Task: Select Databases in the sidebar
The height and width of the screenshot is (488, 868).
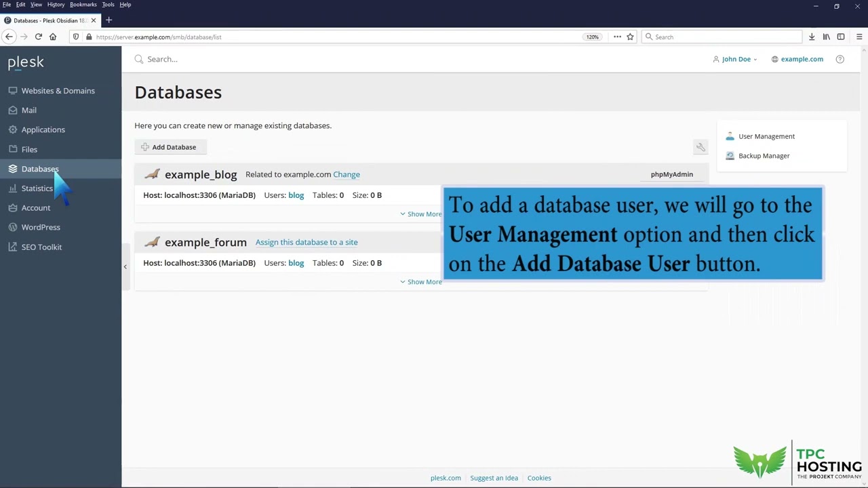Action: [x=40, y=169]
